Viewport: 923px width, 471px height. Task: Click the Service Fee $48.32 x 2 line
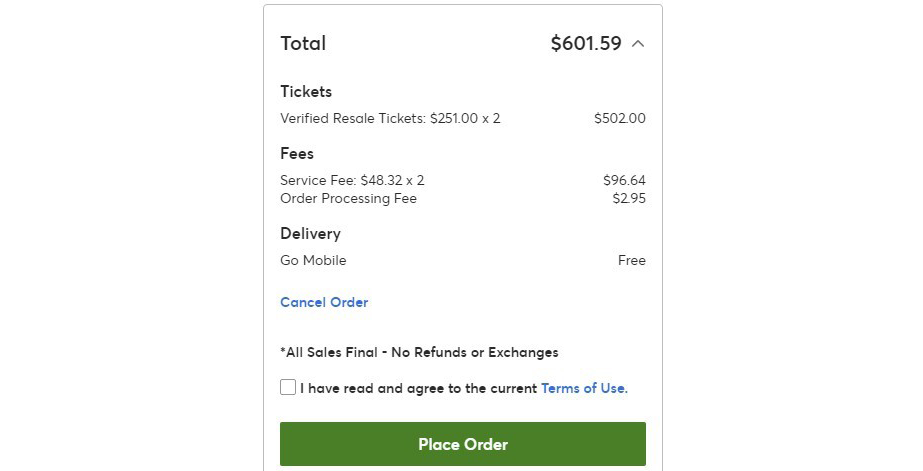352,180
